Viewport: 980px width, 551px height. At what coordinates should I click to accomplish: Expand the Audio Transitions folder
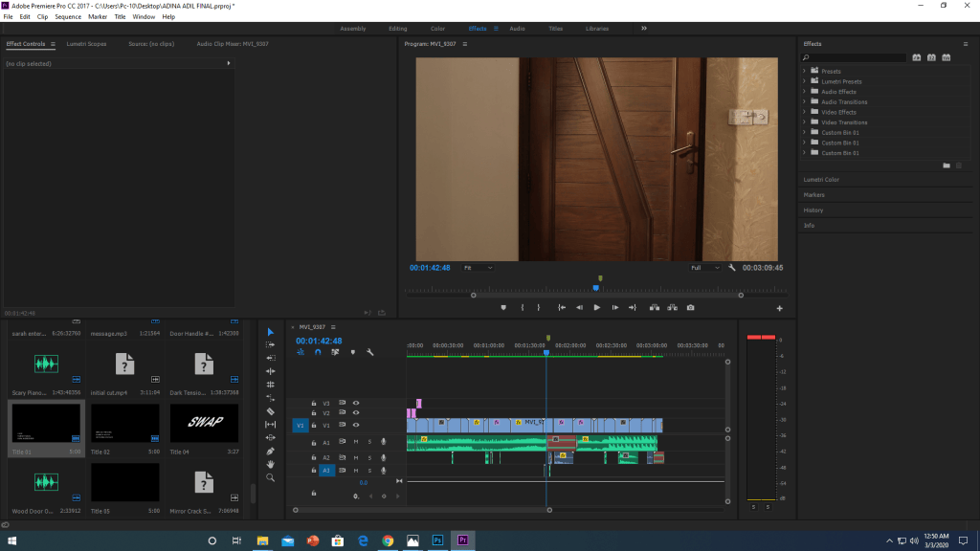(x=804, y=101)
